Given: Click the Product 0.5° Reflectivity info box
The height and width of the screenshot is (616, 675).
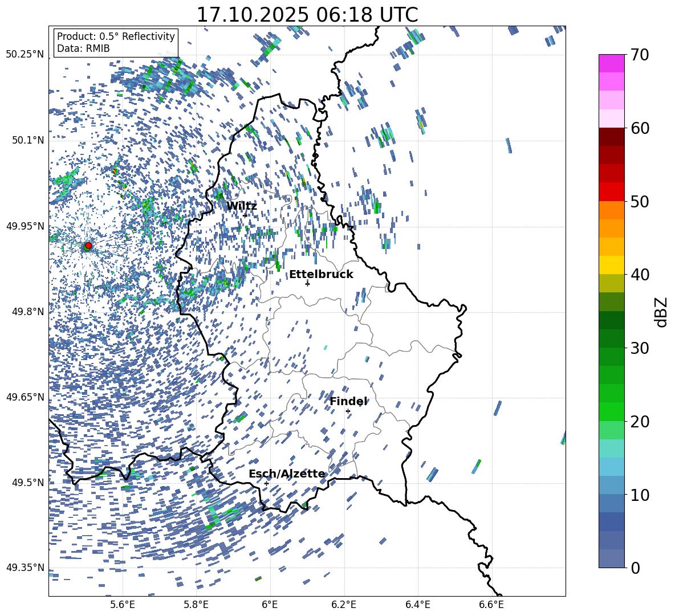Looking at the screenshot, I should click(x=116, y=43).
